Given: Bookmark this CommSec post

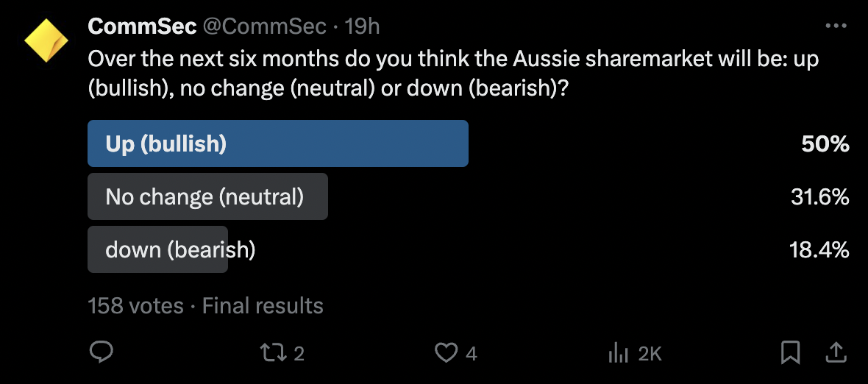Looking at the screenshot, I should point(790,353).
